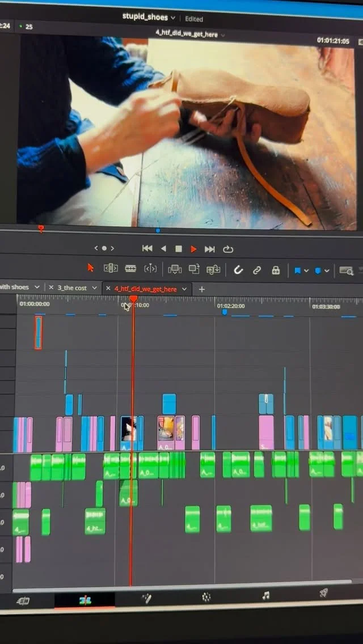Play the timeline in reverse
The width and height of the screenshot is (363, 644).
tap(163, 248)
